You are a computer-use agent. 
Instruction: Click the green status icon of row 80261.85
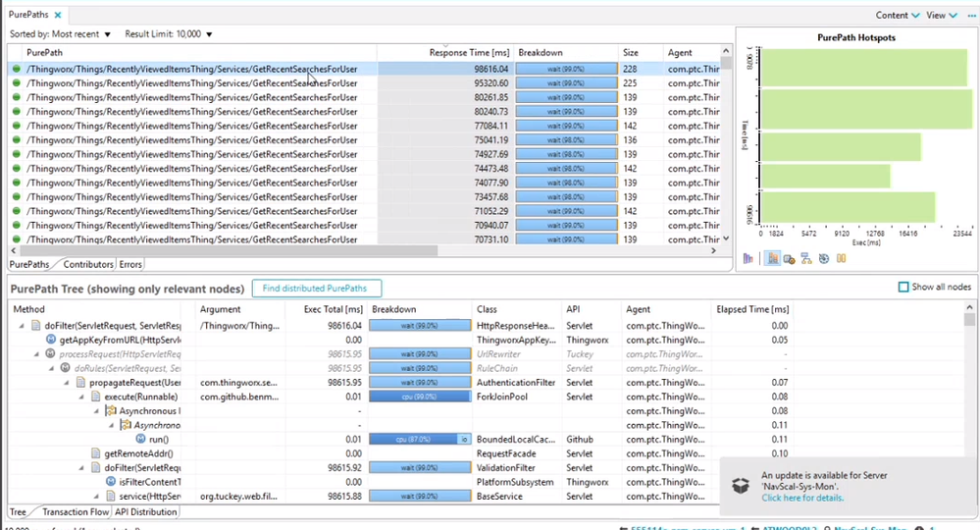coord(17,97)
